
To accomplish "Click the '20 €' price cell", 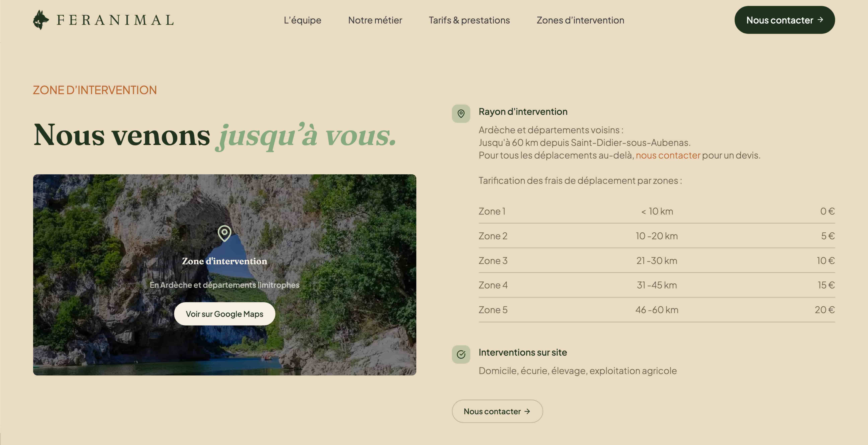I will tap(824, 309).
